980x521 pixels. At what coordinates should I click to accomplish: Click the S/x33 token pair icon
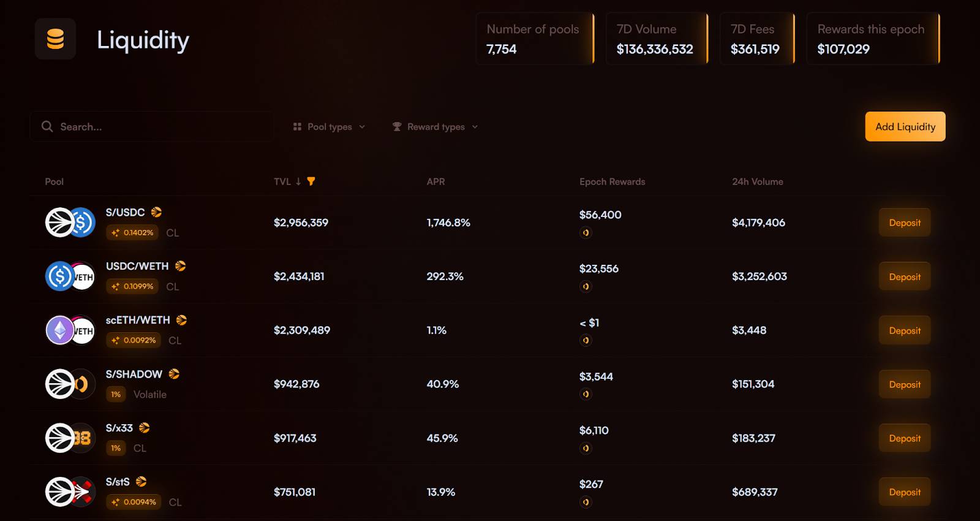pos(70,438)
